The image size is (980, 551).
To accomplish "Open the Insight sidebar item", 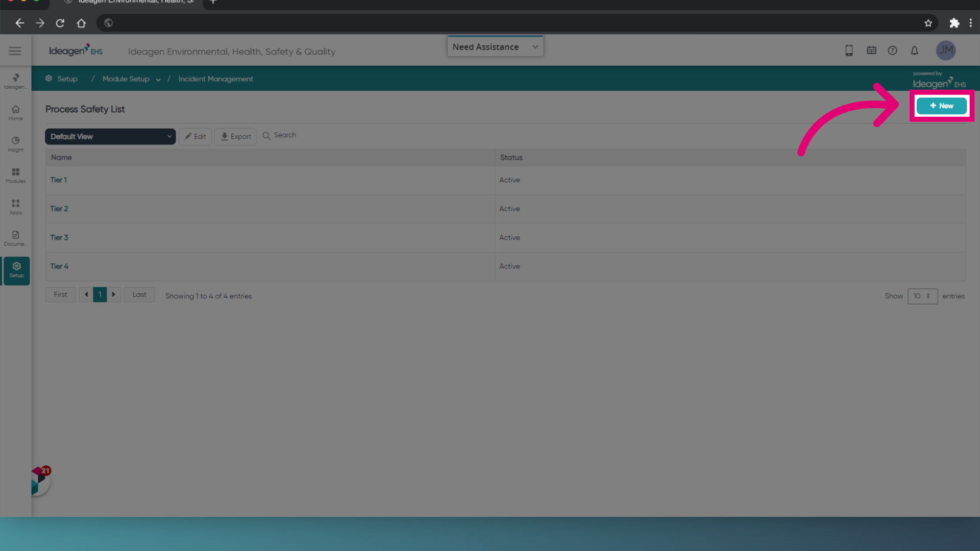I will pos(16,144).
